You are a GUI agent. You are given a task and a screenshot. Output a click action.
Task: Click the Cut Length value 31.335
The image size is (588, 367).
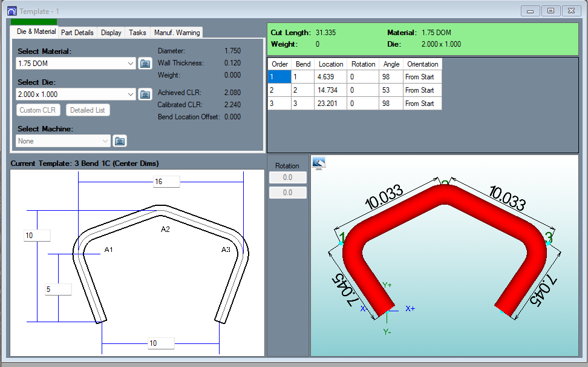(325, 33)
